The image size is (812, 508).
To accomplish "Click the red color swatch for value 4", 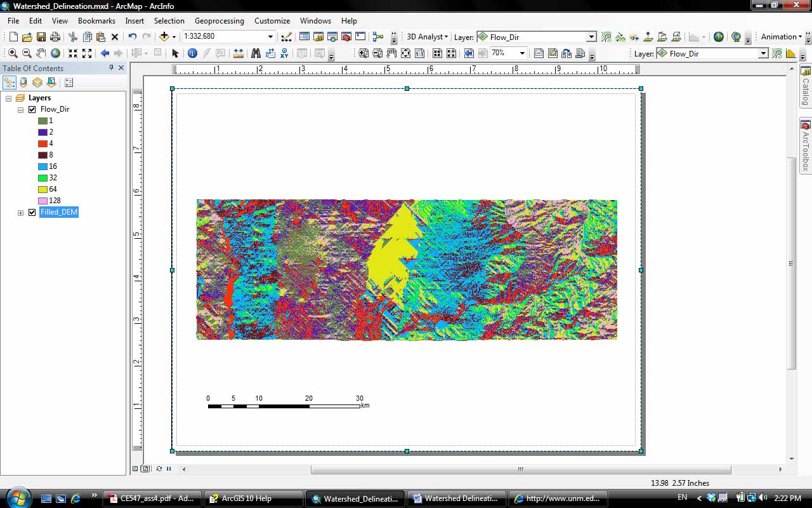I will point(43,143).
